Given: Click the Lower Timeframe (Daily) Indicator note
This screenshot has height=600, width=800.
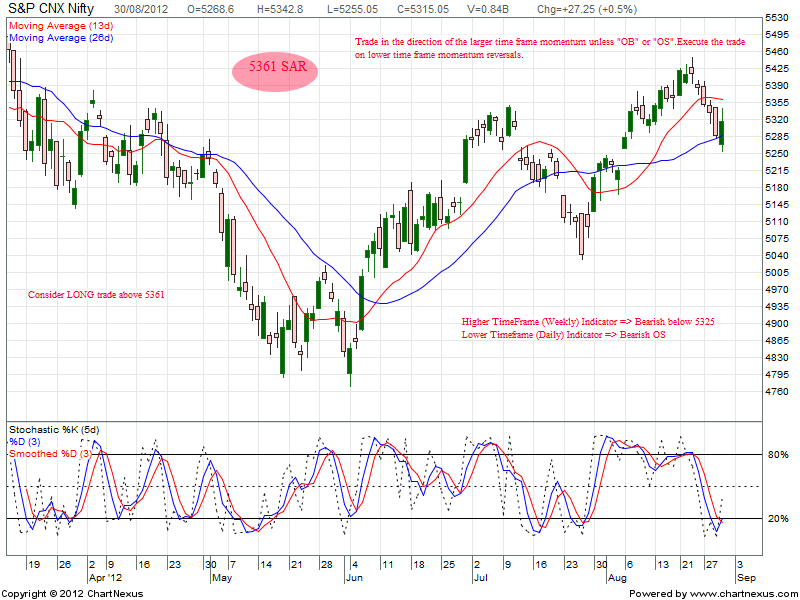Looking at the screenshot, I should 563,335.
